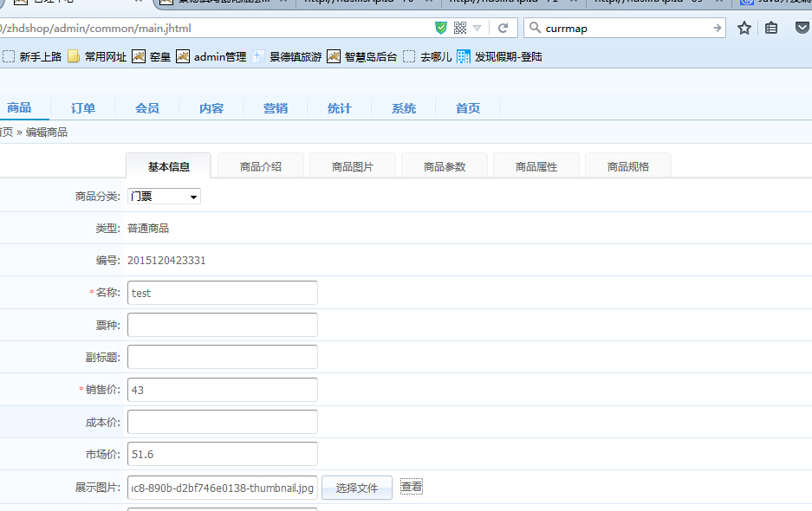Click the 销售价 input field
Screen dimensions: 812x511
pos(223,390)
